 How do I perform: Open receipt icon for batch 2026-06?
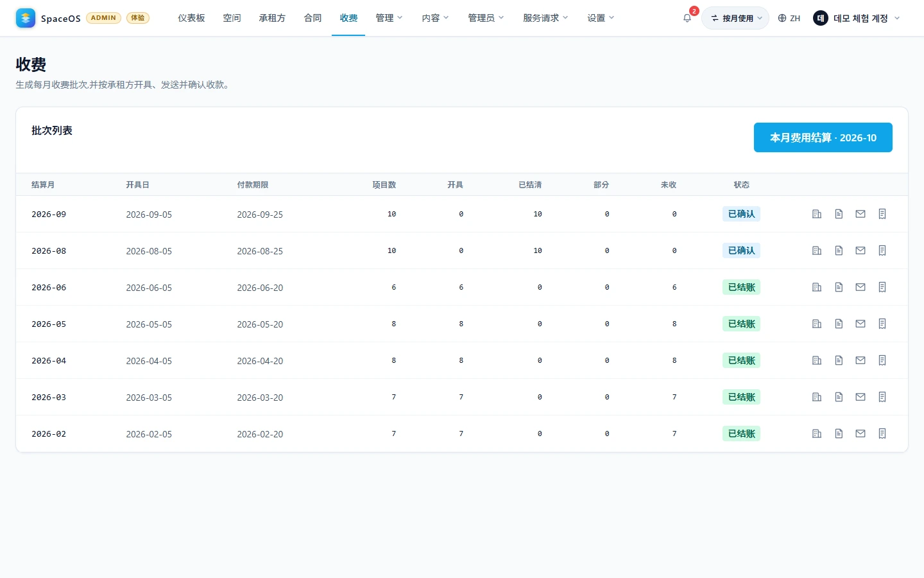(x=882, y=287)
